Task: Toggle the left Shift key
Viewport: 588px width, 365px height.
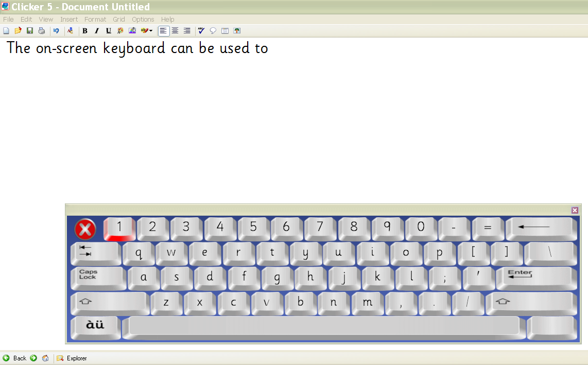Action: [110, 303]
